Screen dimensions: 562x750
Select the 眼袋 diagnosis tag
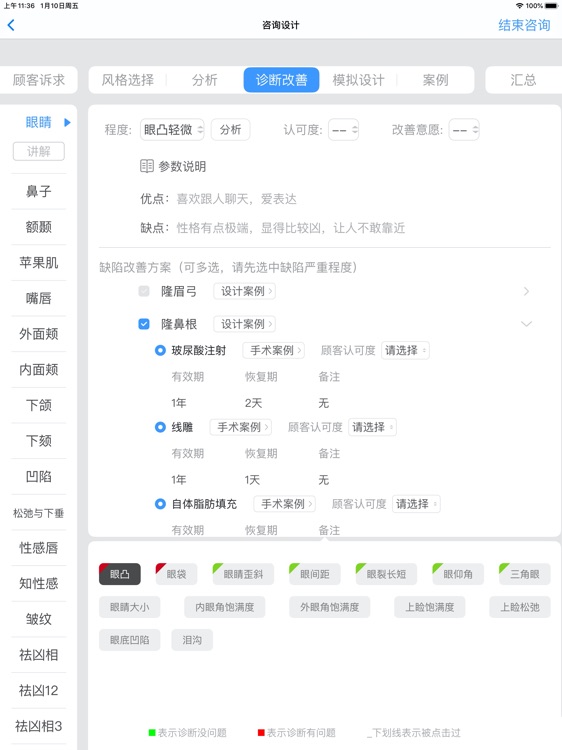[x=176, y=574]
